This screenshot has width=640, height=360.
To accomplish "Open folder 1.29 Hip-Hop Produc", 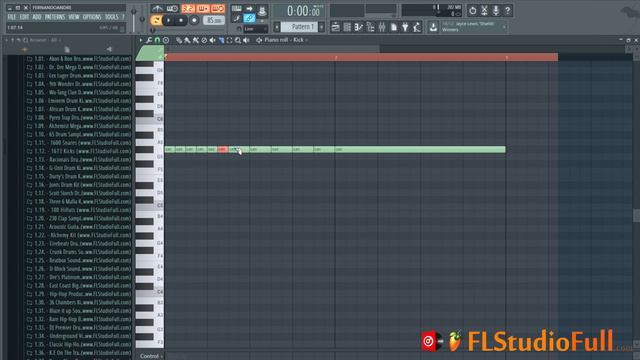I will [x=78, y=294].
